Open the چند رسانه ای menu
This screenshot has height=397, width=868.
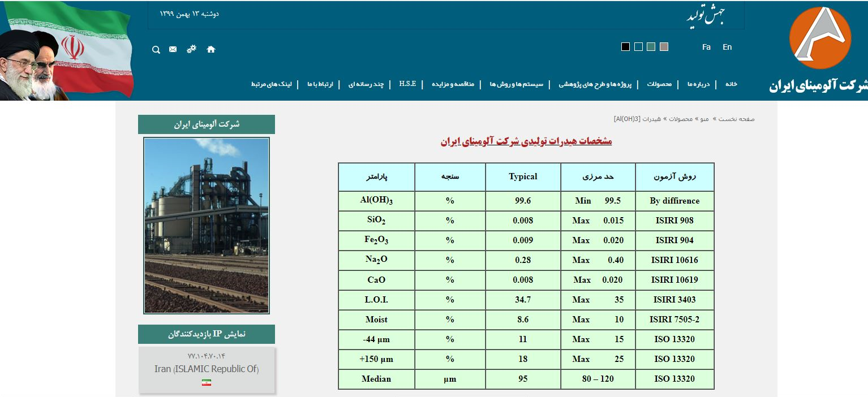coord(366,84)
